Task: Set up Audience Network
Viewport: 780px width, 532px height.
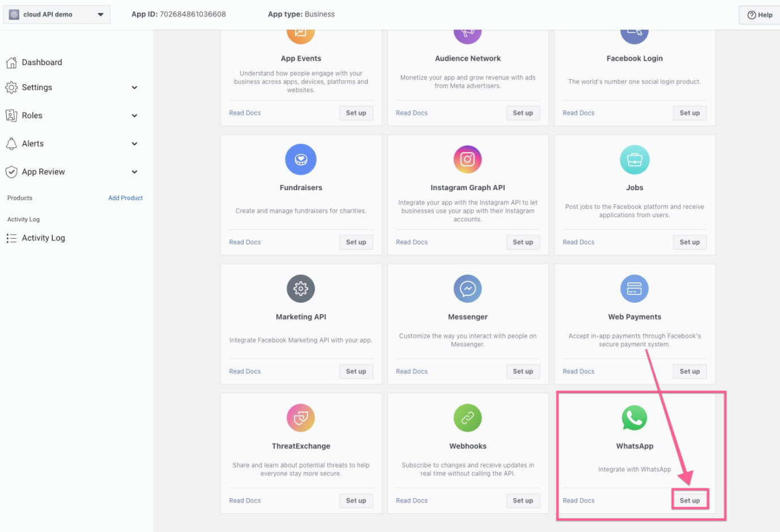Action: coord(523,113)
